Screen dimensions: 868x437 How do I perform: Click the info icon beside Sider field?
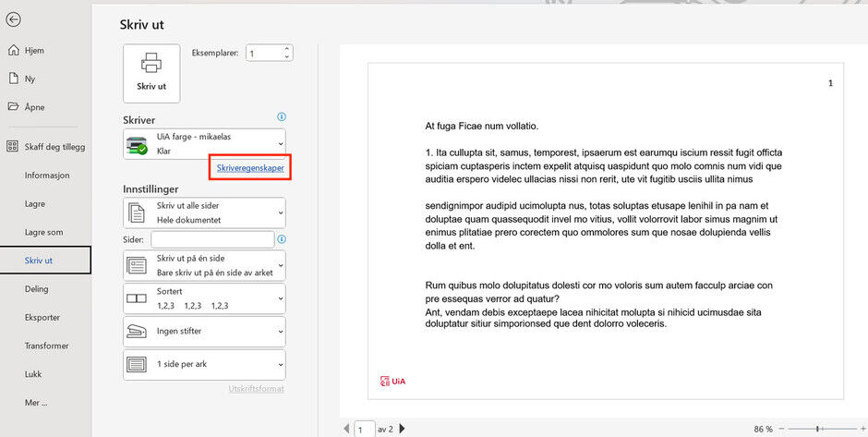click(x=282, y=239)
